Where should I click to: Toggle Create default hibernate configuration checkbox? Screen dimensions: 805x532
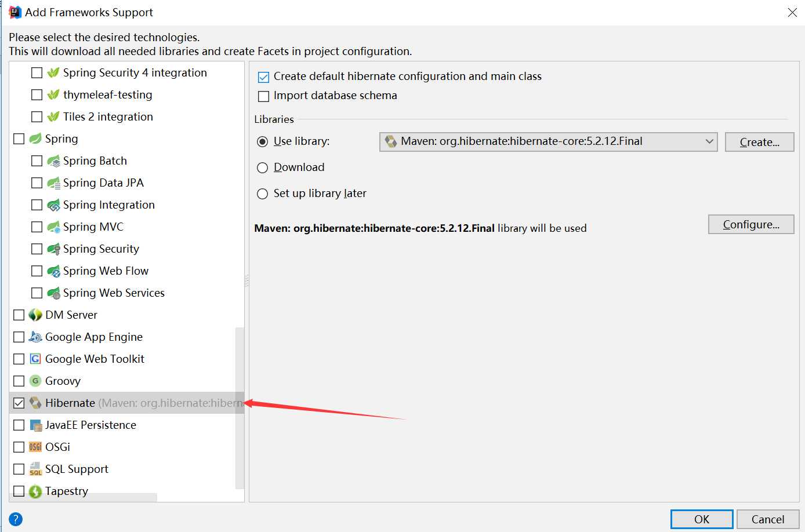[263, 77]
